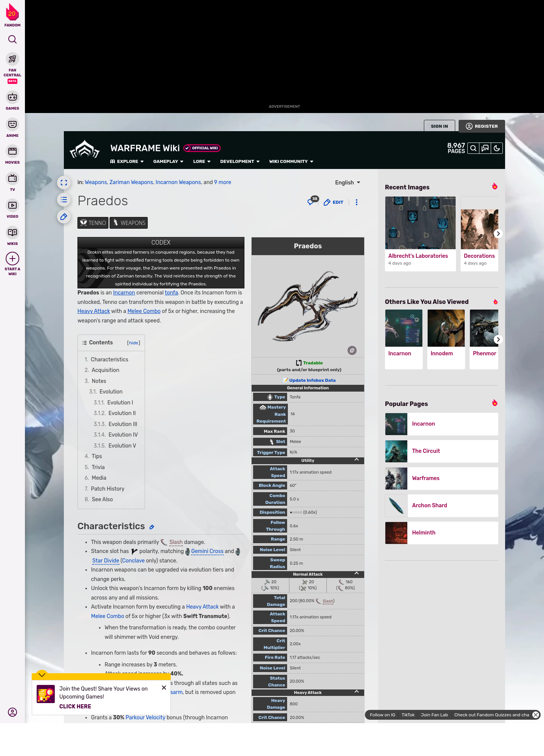Search the wiki using header magnifier

coord(473,149)
